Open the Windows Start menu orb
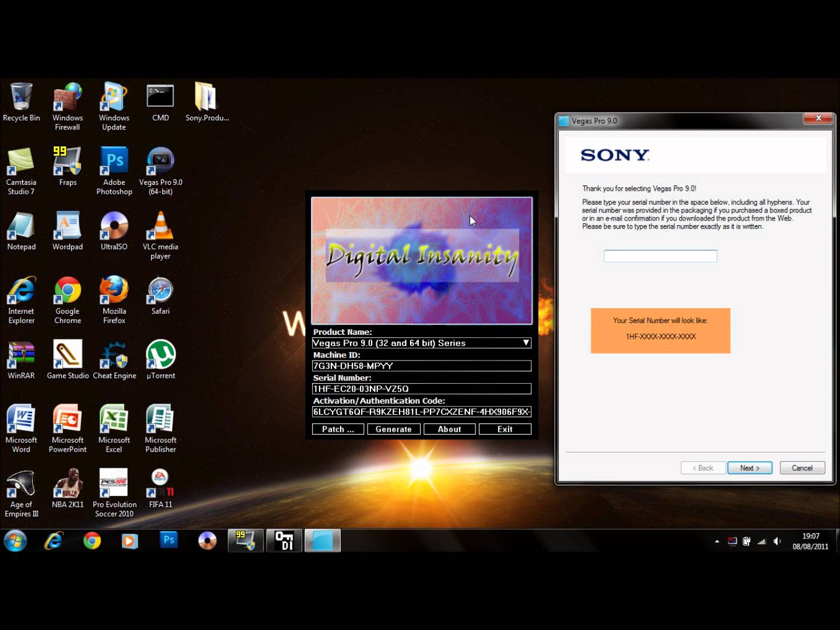 pos(16,541)
